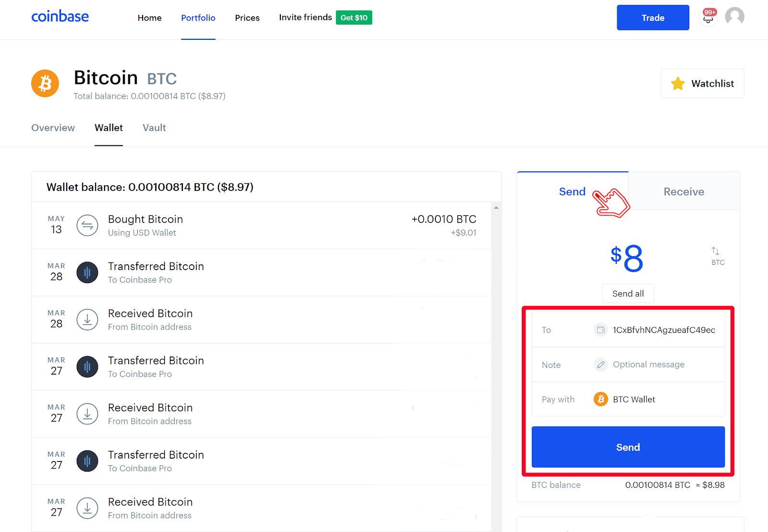The width and height of the screenshot is (768, 532).
Task: Open the Mar 28 Transferred Bitcoin transaction
Action: click(x=262, y=272)
